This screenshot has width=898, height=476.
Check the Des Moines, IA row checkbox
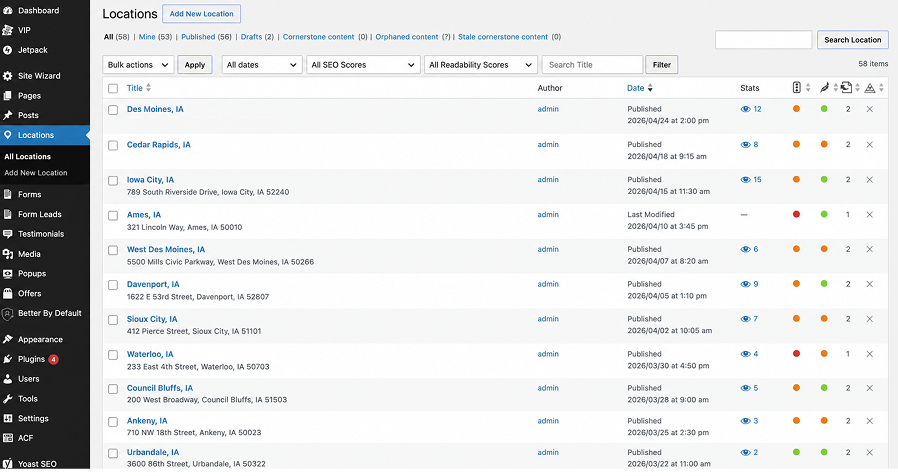(x=113, y=110)
